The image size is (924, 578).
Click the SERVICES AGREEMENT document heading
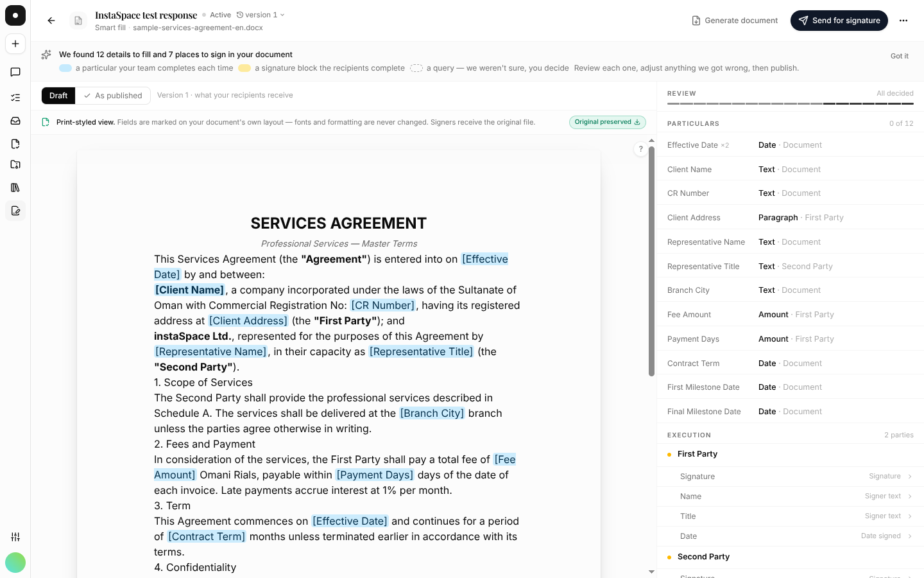click(x=339, y=223)
